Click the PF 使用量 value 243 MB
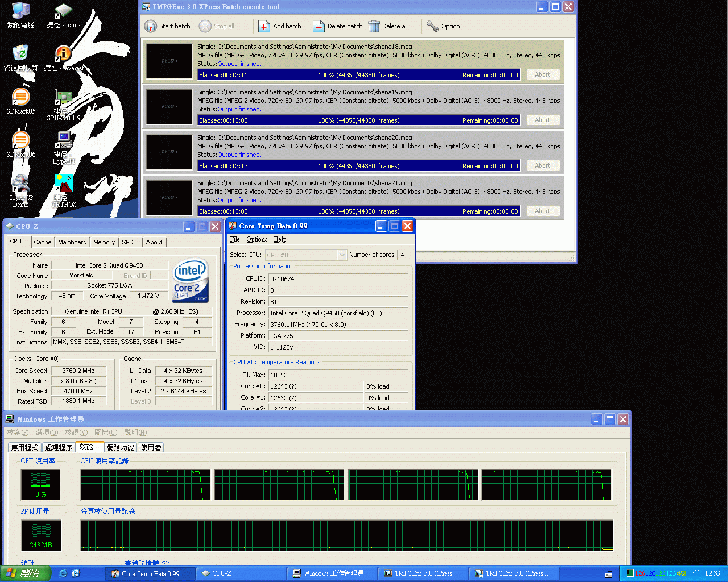The width and height of the screenshot is (728, 582). (41, 544)
